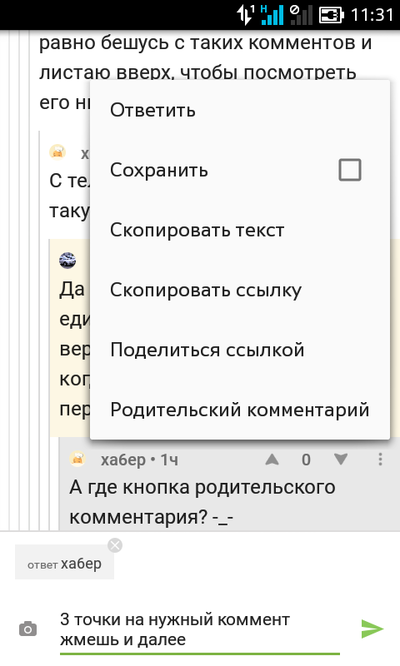The width and height of the screenshot is (400, 666).
Task: Tap 'Поделиться ссылкой' entry
Action: (x=240, y=350)
